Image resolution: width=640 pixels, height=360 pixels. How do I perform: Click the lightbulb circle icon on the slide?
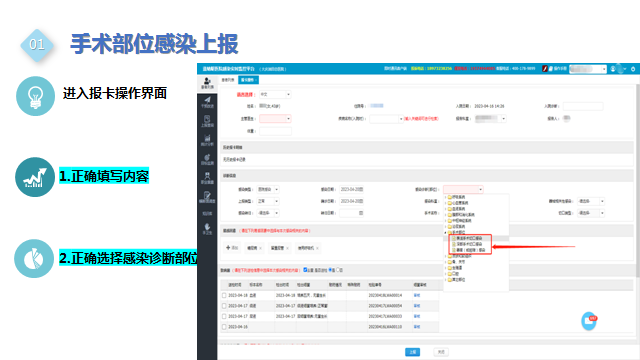point(35,96)
